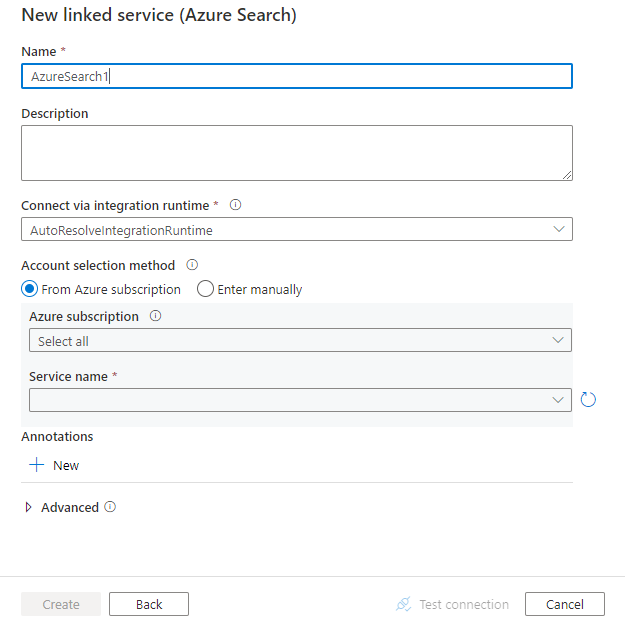The width and height of the screenshot is (625, 627).
Task: Expand the Advanced section
Action: click(x=28, y=507)
